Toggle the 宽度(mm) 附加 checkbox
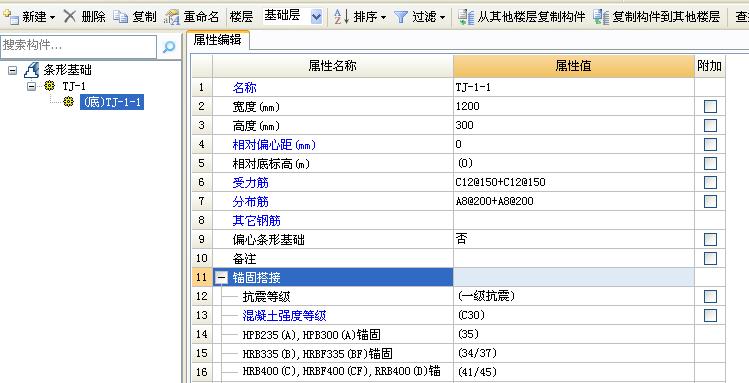Screen dimensions: 749x383 [x=710, y=106]
